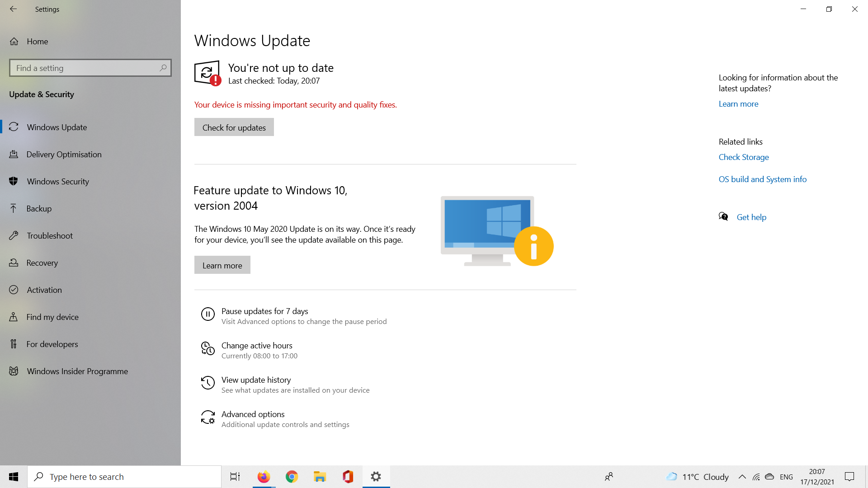Click the Find a setting search box
Viewport: 868px width, 488px height.
(x=86, y=68)
